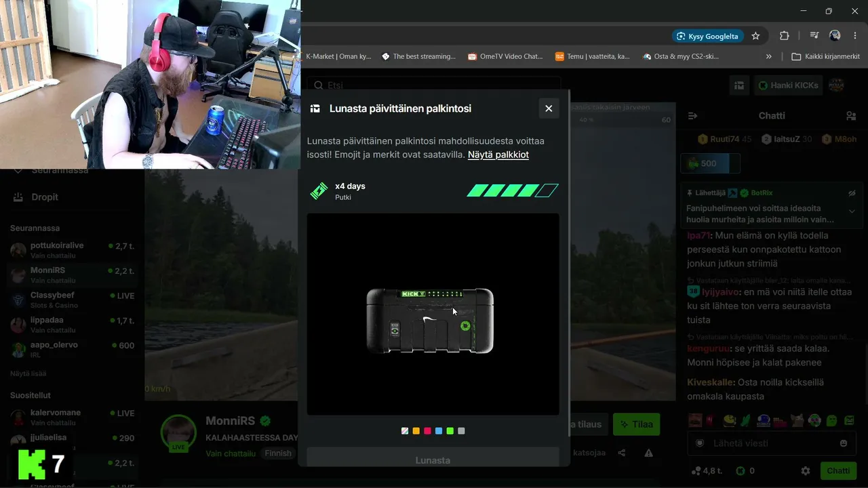868x488 pixels.
Task: Open the media controls icon in Chrome toolbar
Action: coord(814,36)
